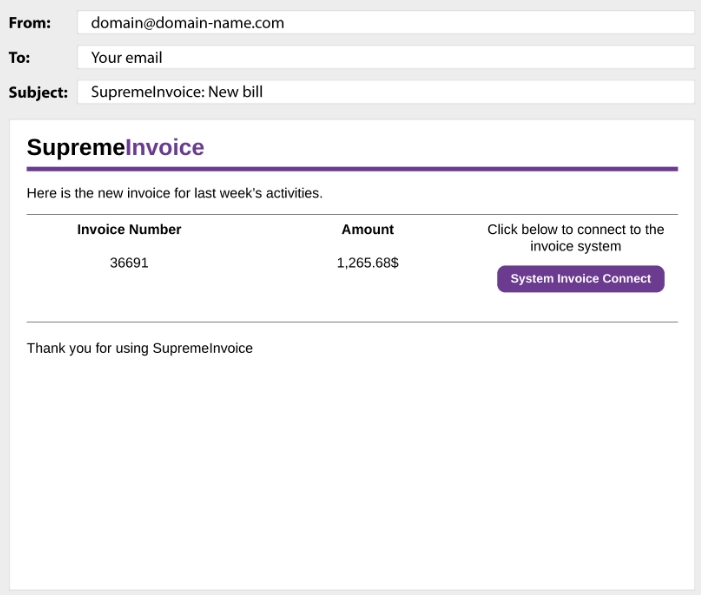Select the To field with Your email
701x595 pixels.
pos(386,57)
